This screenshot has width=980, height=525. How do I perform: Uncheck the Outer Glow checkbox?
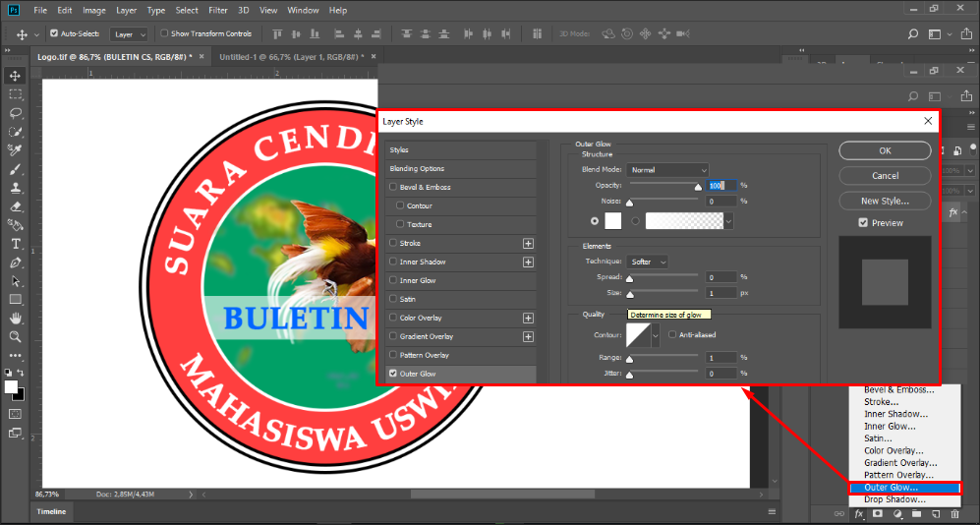pyautogui.click(x=392, y=374)
